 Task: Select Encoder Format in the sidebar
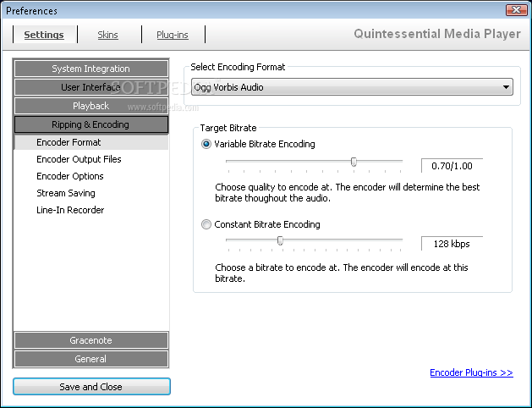click(x=91, y=142)
